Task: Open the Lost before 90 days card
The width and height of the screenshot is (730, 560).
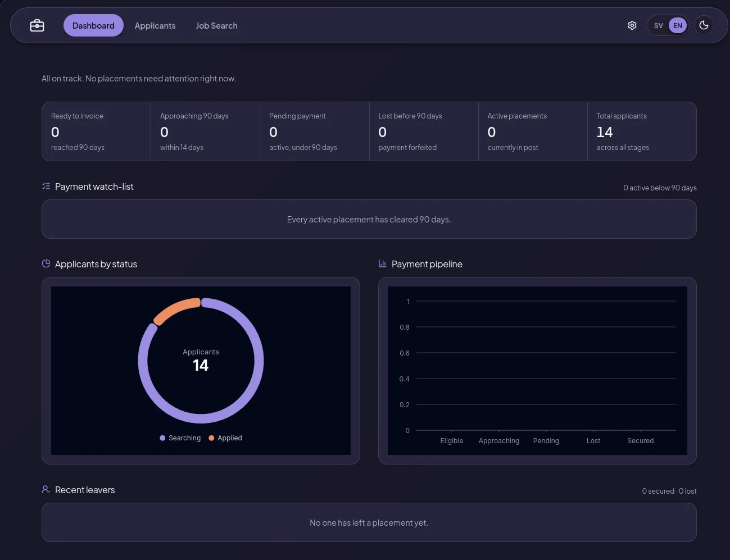Action: (x=424, y=131)
